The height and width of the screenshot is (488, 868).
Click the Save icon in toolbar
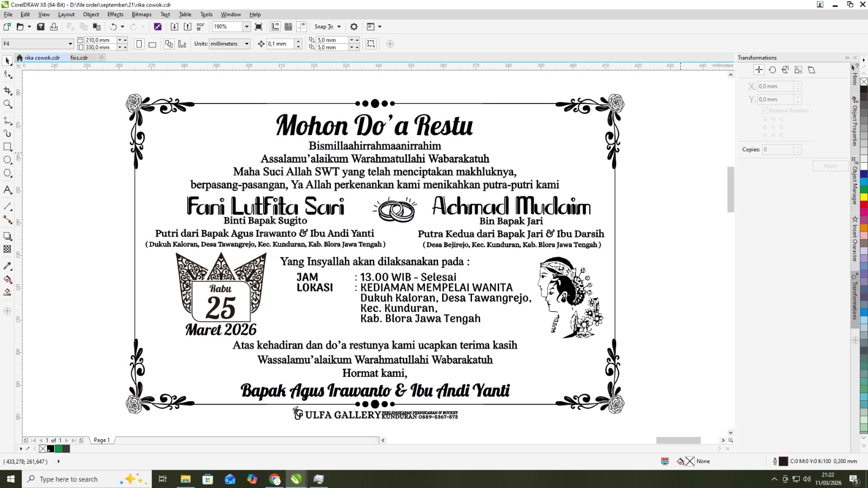pos(41,27)
